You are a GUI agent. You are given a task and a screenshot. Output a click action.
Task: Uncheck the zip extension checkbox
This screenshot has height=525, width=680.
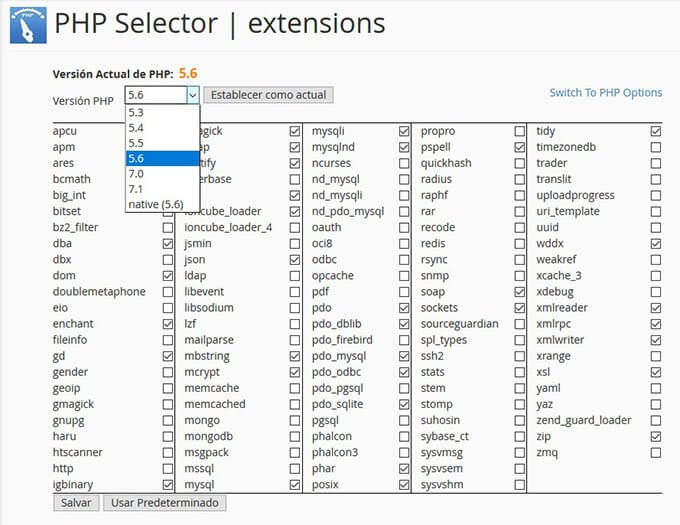[x=656, y=437]
